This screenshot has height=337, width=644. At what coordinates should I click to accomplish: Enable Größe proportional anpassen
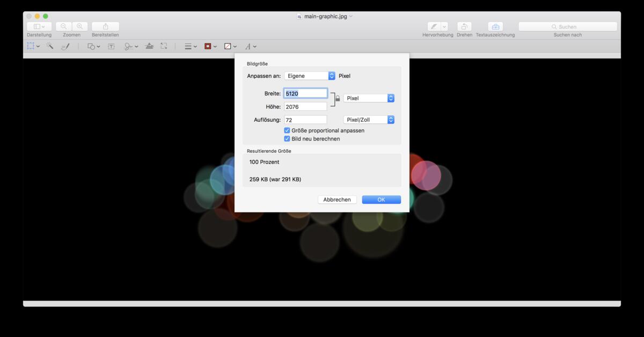(x=287, y=130)
